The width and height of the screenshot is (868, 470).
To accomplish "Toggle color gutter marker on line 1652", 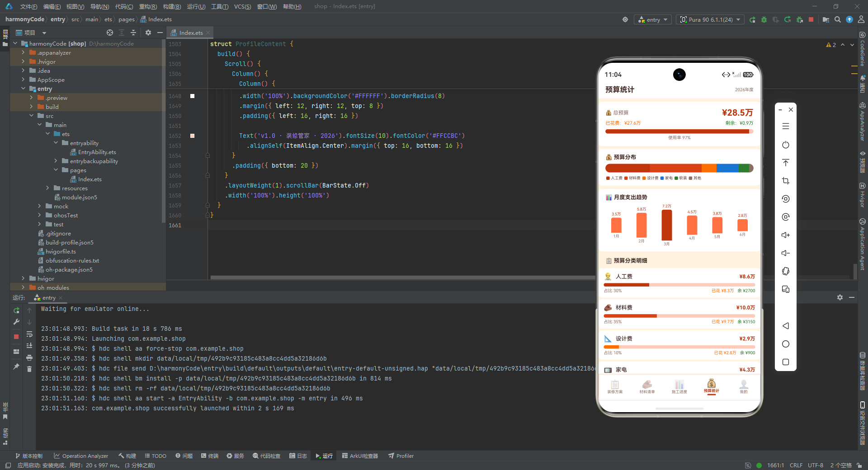I will click(x=192, y=136).
